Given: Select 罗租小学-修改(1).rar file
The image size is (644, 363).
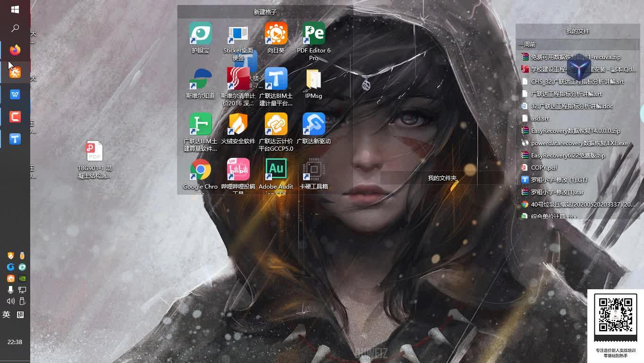Looking at the screenshot, I should (552, 192).
